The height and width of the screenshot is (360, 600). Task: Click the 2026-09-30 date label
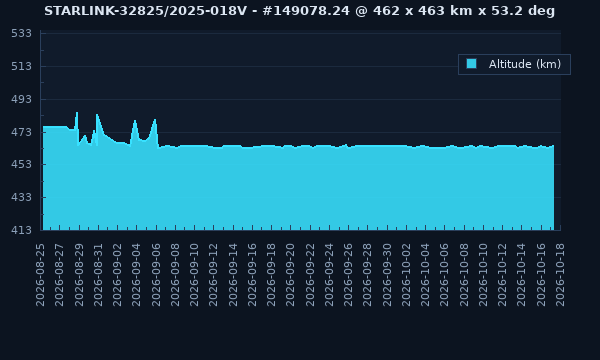(387, 275)
